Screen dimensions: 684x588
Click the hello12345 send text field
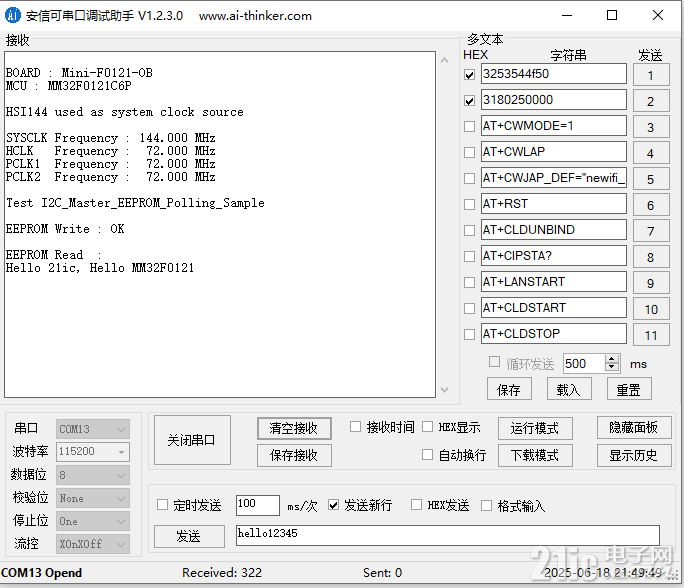[448, 535]
